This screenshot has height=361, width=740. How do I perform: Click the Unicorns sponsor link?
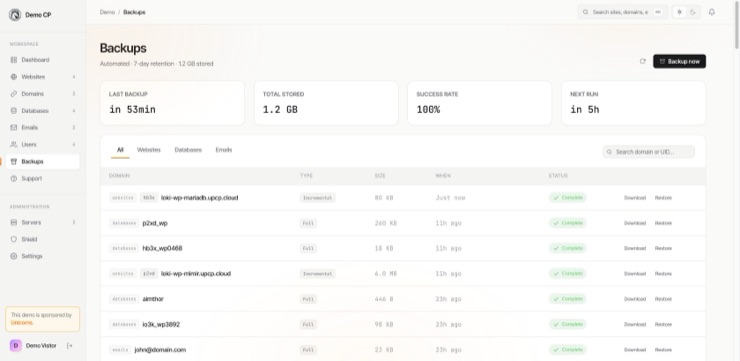tap(22, 323)
